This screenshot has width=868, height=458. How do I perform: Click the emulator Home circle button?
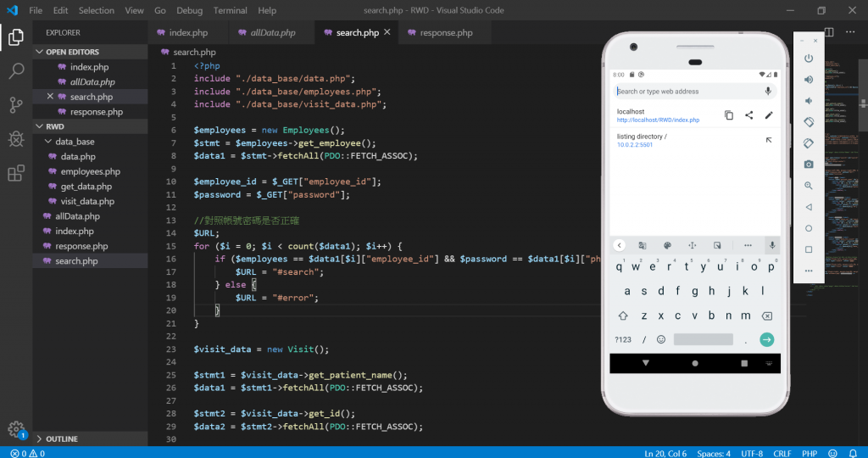[808, 228]
